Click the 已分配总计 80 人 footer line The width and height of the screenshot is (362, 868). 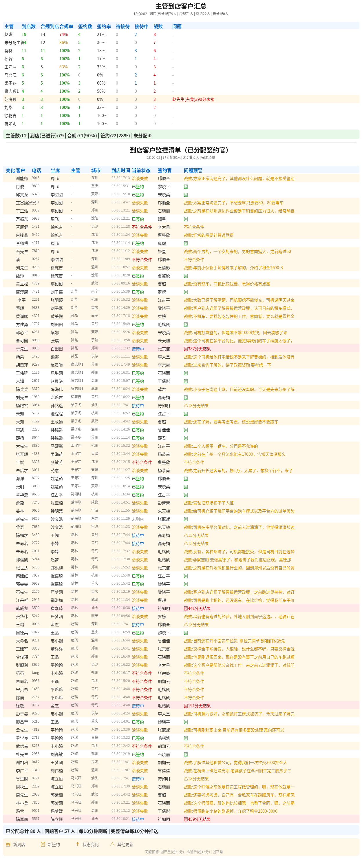click(82, 831)
